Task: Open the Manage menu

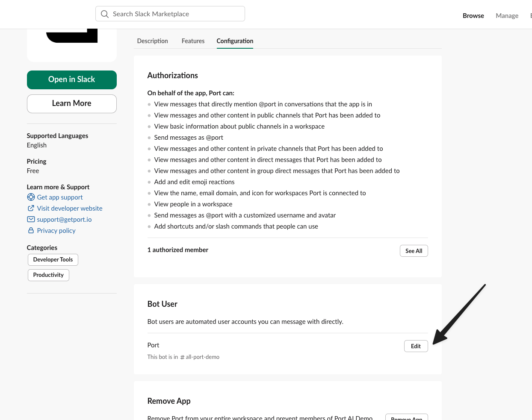Action: coord(507,15)
